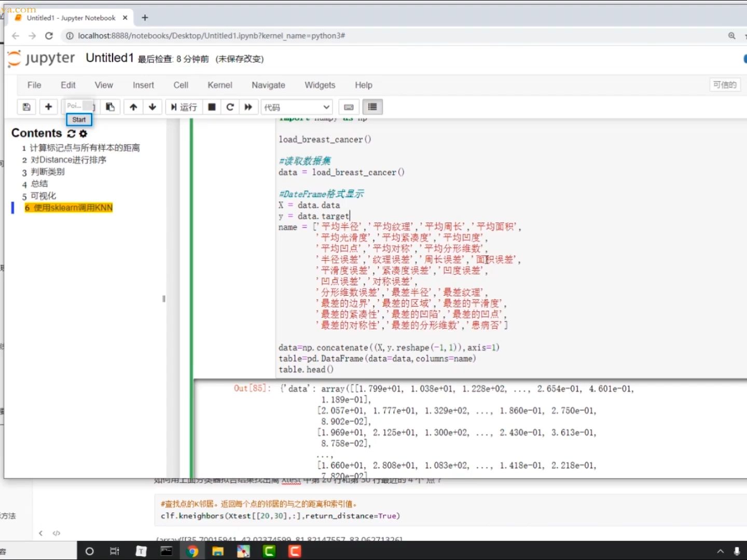Open Contents settings gear

83,133
